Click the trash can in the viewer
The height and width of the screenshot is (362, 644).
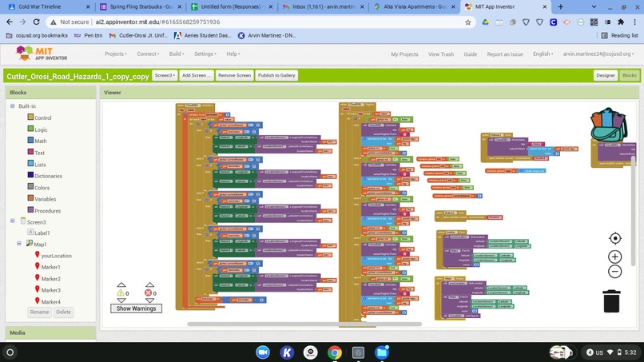coord(611,301)
